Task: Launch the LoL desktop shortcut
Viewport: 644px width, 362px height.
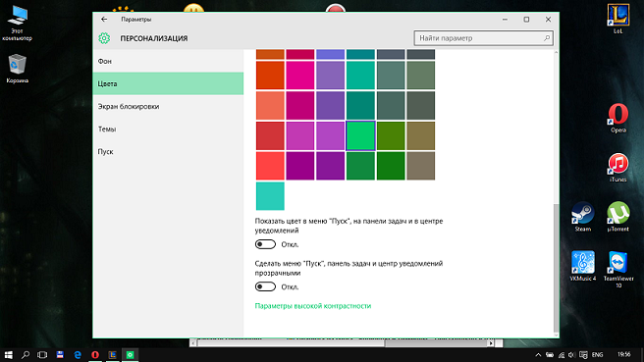Action: [618, 19]
